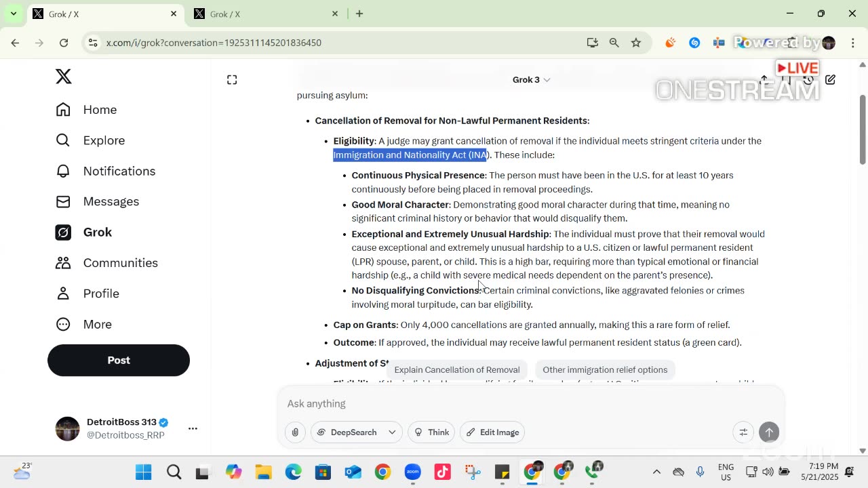Click the microphone icon in system tray
This screenshot has height=488, width=868.
point(701,472)
